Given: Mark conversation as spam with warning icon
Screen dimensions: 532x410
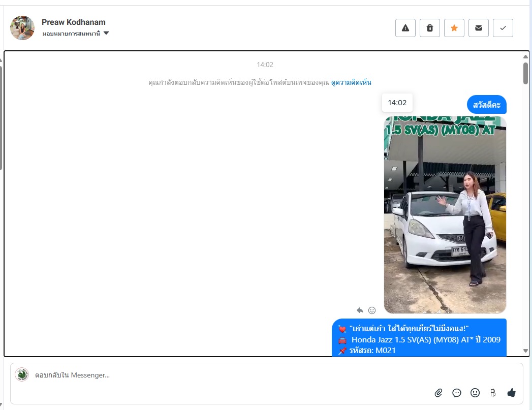Looking at the screenshot, I should (405, 28).
